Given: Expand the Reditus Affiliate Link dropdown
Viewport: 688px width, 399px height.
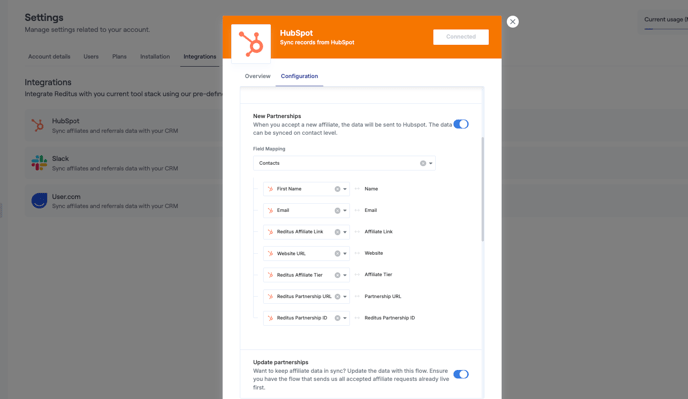Looking at the screenshot, I should 345,232.
